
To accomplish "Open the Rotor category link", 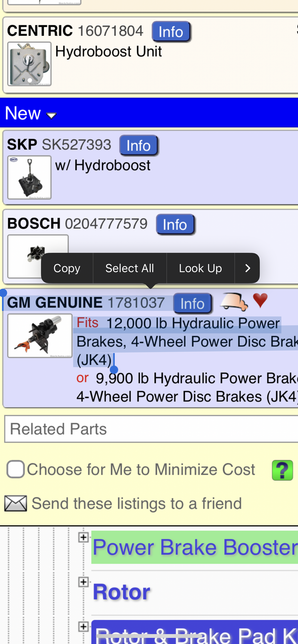I will click(121, 592).
